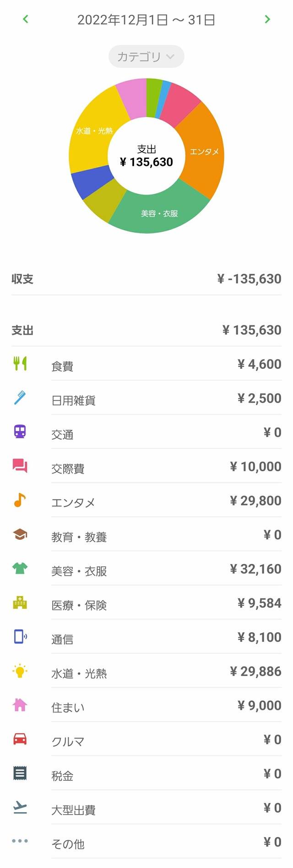Tap the hospital 医療・保険 icon
Image resolution: width=293 pixels, height=868 pixels.
(x=20, y=602)
